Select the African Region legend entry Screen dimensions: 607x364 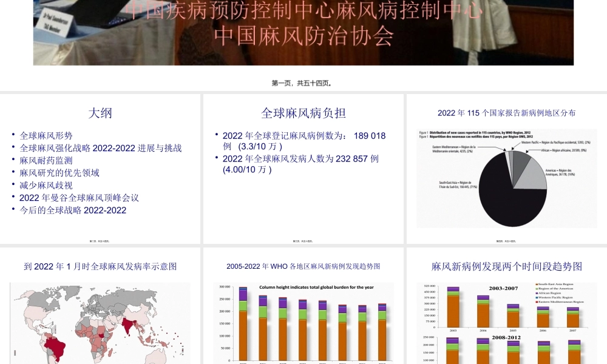click(549, 293)
